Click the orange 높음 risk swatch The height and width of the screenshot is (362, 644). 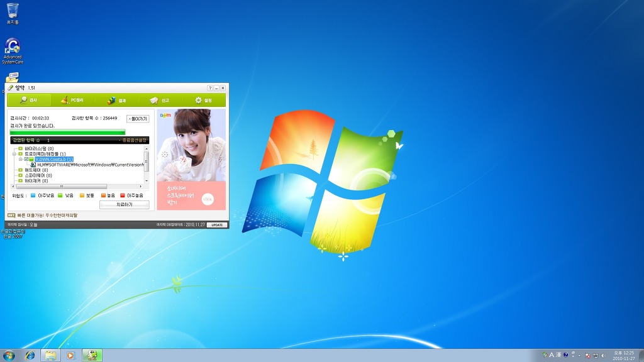click(103, 195)
